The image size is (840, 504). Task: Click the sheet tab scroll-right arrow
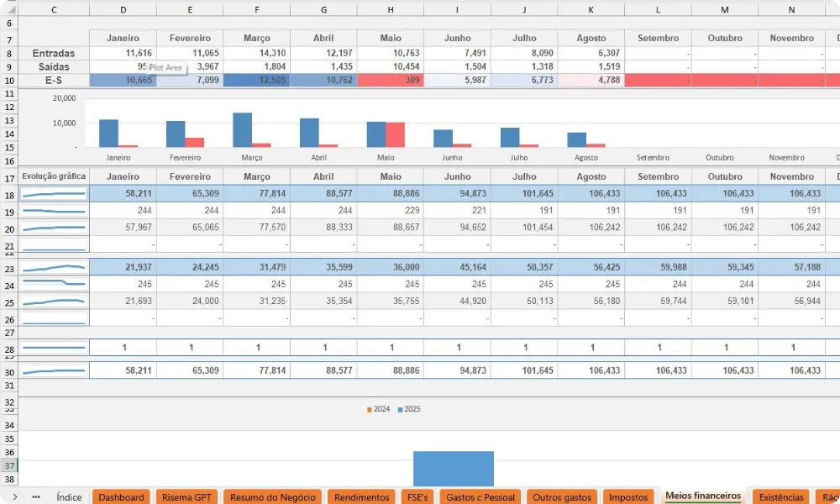(x=14, y=496)
